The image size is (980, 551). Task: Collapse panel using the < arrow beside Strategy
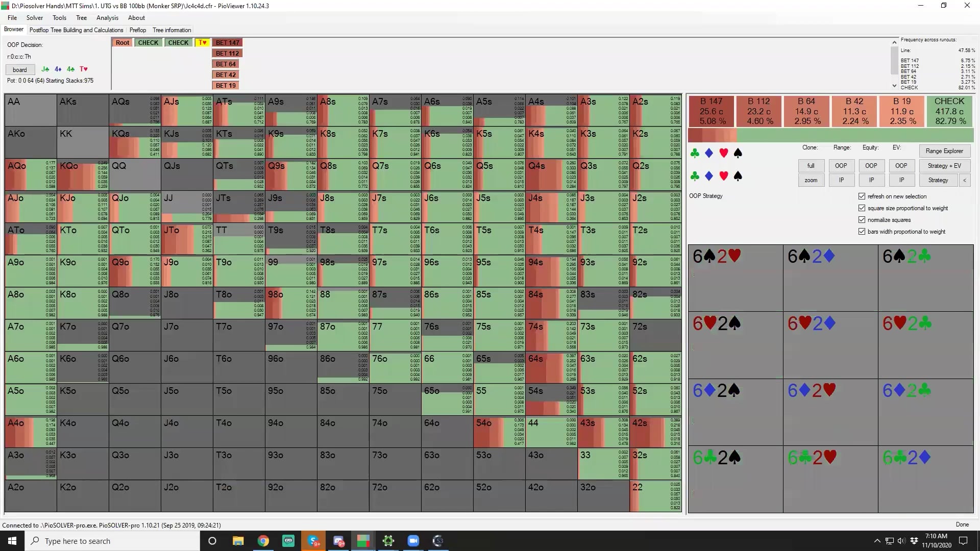click(965, 180)
